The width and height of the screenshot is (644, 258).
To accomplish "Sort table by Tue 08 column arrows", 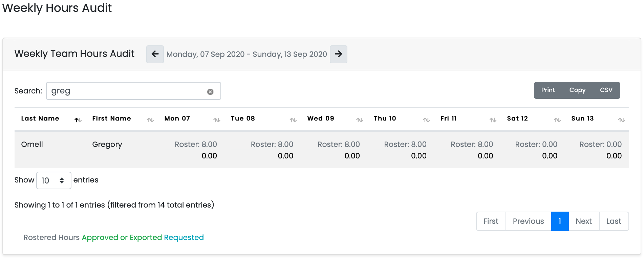I will coord(293,120).
